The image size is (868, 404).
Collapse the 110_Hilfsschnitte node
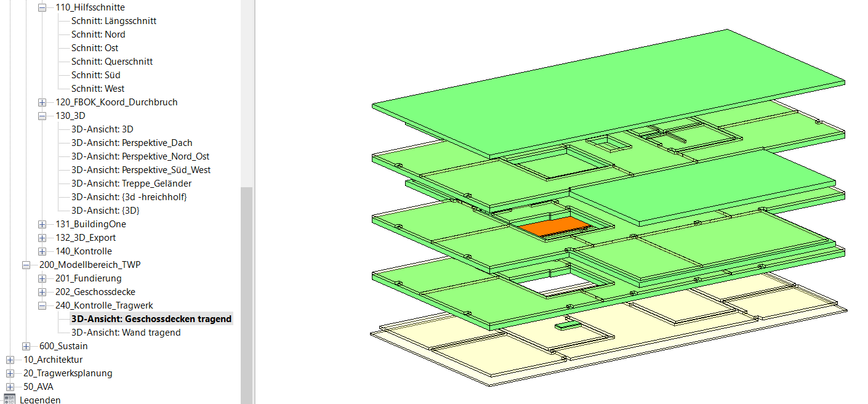click(x=42, y=7)
